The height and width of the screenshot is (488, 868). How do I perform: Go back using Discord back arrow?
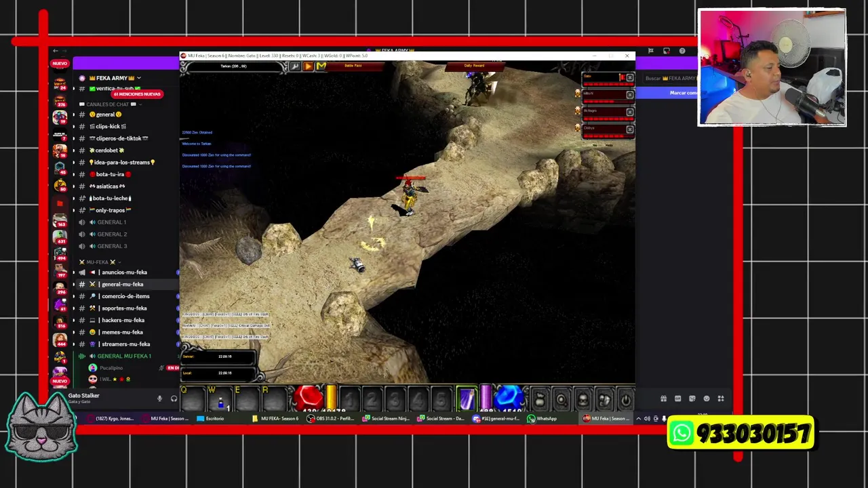(56, 51)
